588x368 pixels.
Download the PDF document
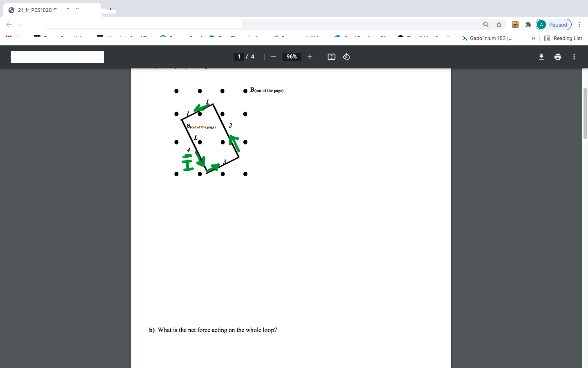click(x=541, y=57)
